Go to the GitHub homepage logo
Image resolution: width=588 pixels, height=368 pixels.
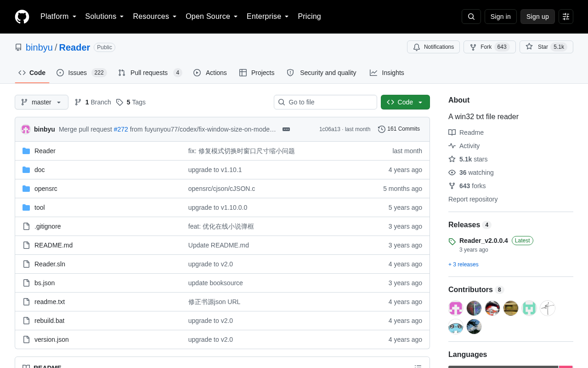[22, 17]
